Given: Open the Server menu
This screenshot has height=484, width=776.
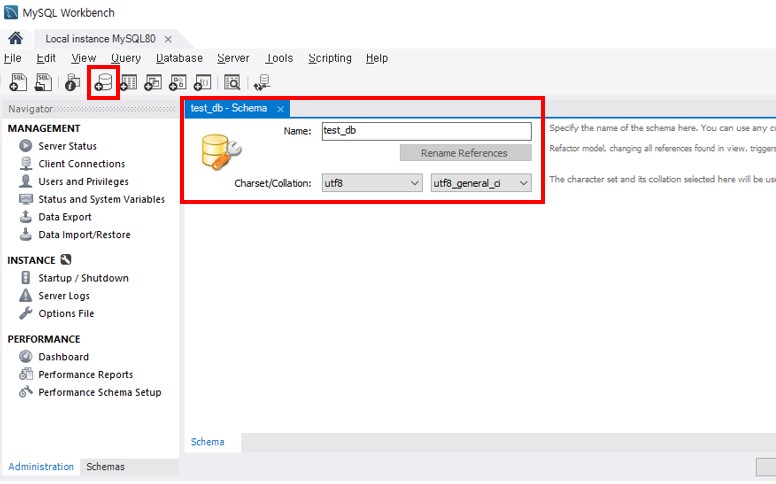Looking at the screenshot, I should point(233,58).
